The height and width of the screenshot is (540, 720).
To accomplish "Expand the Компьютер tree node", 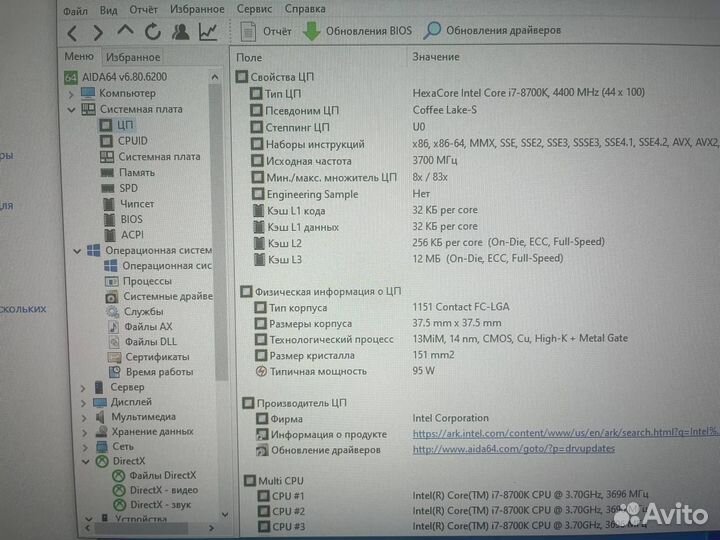I will (x=71, y=94).
